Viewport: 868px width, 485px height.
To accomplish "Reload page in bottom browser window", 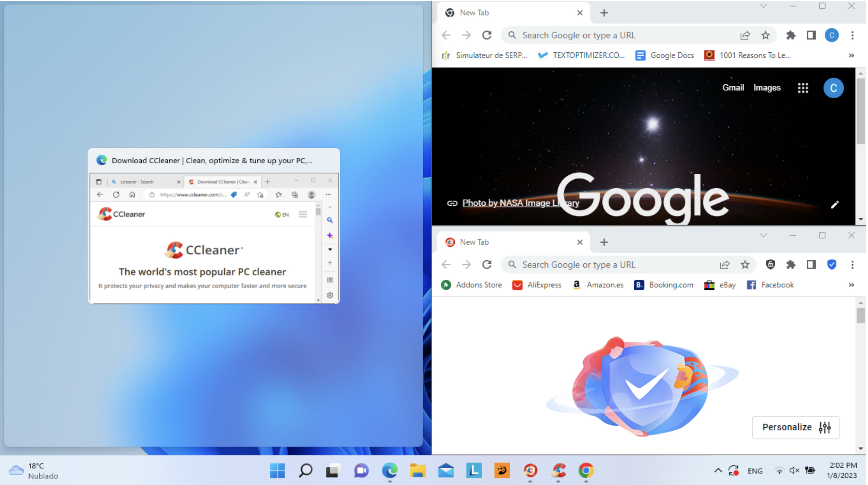I will click(x=487, y=265).
